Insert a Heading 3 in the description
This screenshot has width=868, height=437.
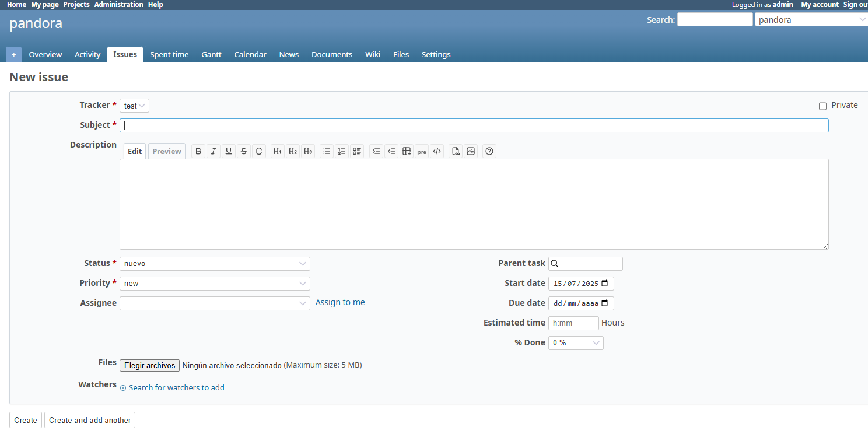[308, 151]
